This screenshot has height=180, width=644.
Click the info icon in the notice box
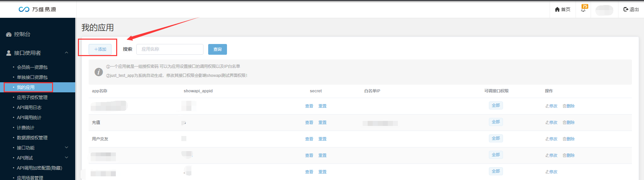pyautogui.click(x=99, y=72)
